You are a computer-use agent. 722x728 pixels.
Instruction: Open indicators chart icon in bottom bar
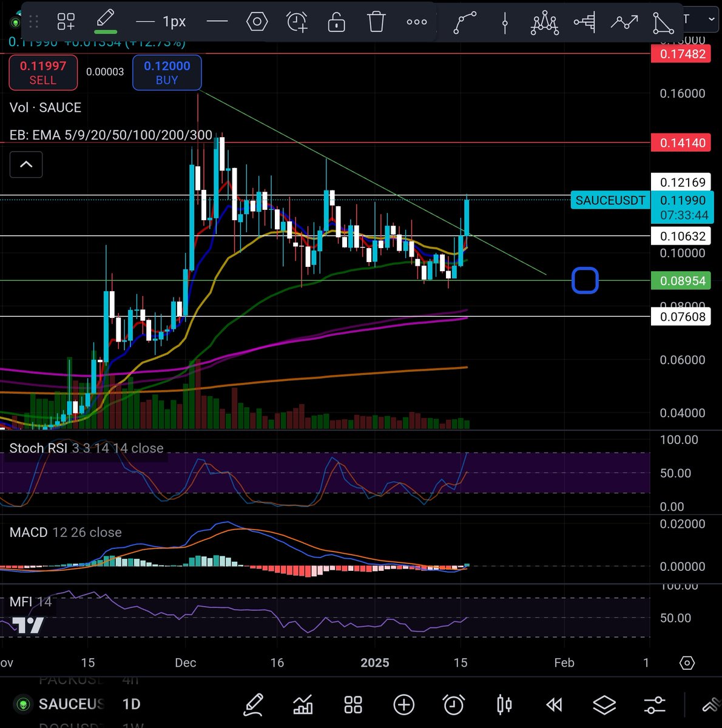[303, 704]
